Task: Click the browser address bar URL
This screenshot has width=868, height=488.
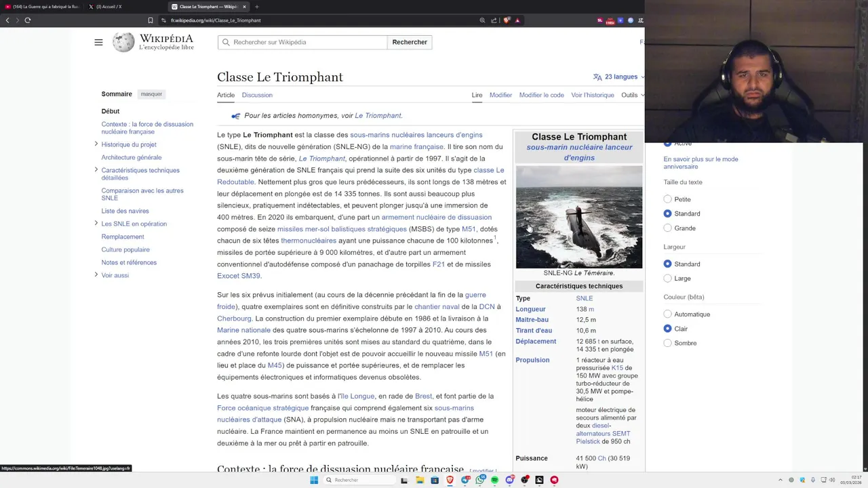Action: tap(216, 20)
